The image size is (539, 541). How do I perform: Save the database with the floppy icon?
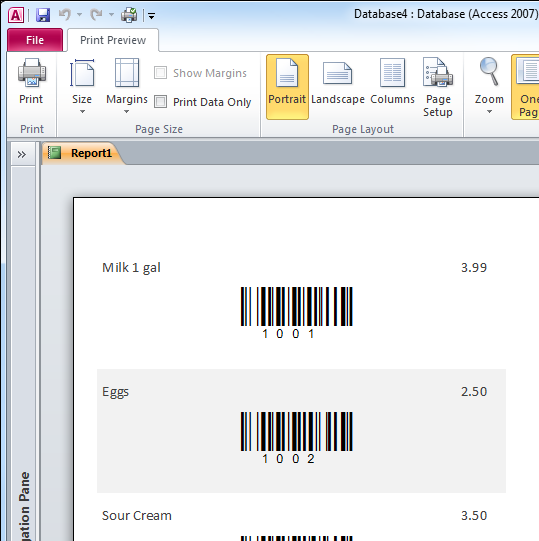pos(43,15)
